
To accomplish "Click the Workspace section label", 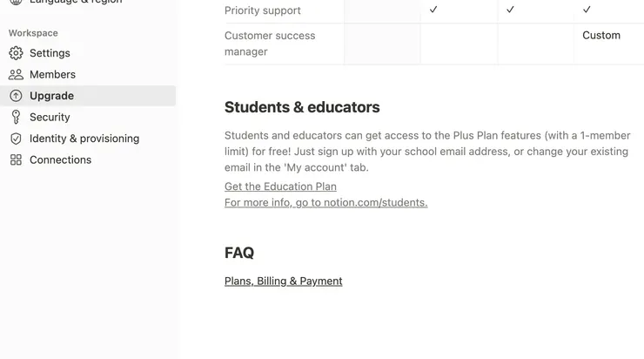I will tap(33, 33).
